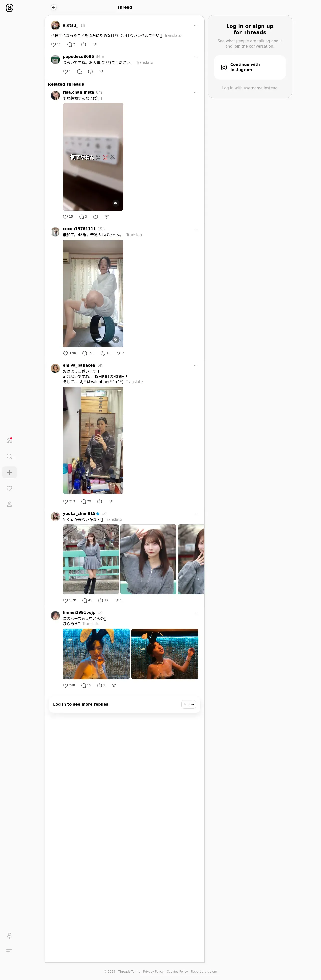
Task: Open more options on cocoa19761111's thread
Action: tap(196, 229)
